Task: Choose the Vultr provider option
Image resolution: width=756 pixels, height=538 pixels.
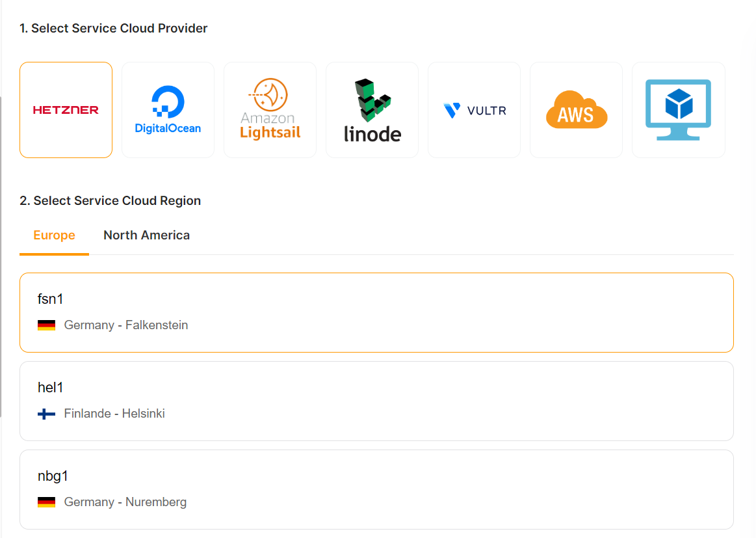Action: (474, 110)
